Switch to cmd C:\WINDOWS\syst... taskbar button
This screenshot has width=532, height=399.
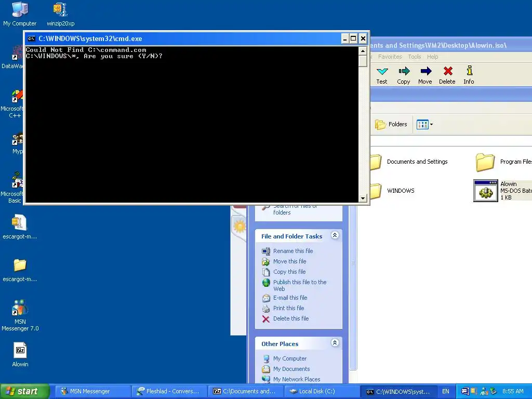tap(398, 391)
